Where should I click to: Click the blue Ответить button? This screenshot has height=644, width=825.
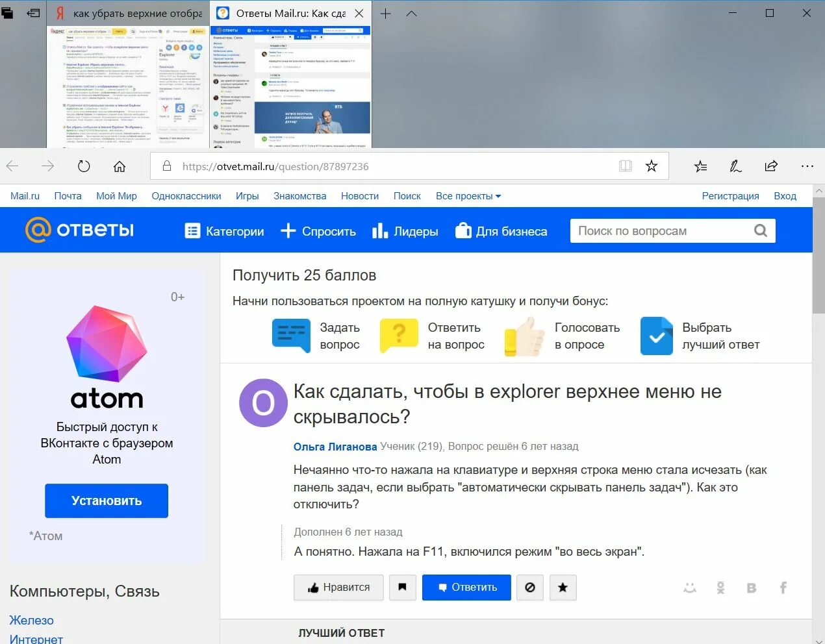point(466,588)
